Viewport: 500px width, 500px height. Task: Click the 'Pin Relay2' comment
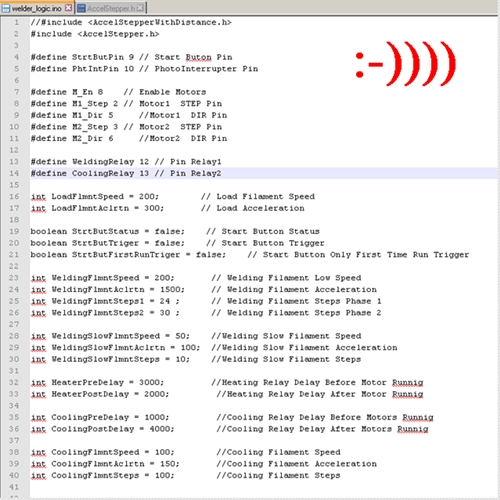[x=196, y=173]
